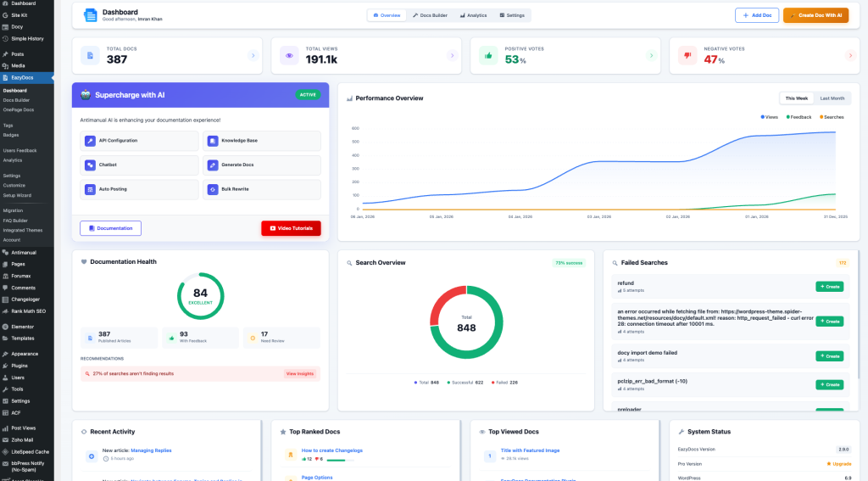Click the Site Kit sidebar icon

pyautogui.click(x=5, y=15)
